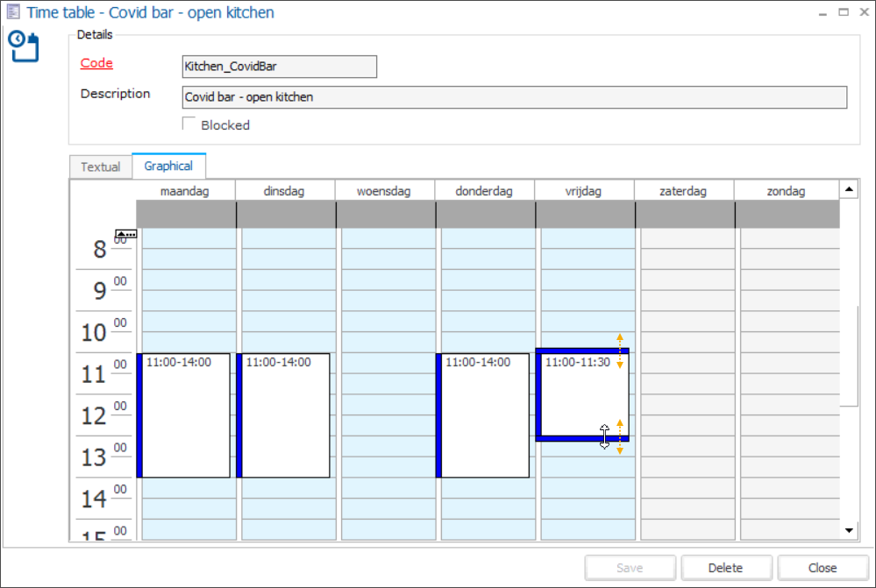Click the timetable clock-clipboard icon top left
Screen dimensions: 876x588
24,46
